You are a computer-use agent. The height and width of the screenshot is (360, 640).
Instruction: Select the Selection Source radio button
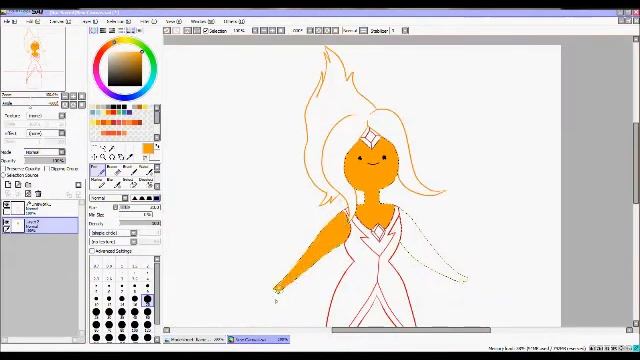tap(4, 175)
